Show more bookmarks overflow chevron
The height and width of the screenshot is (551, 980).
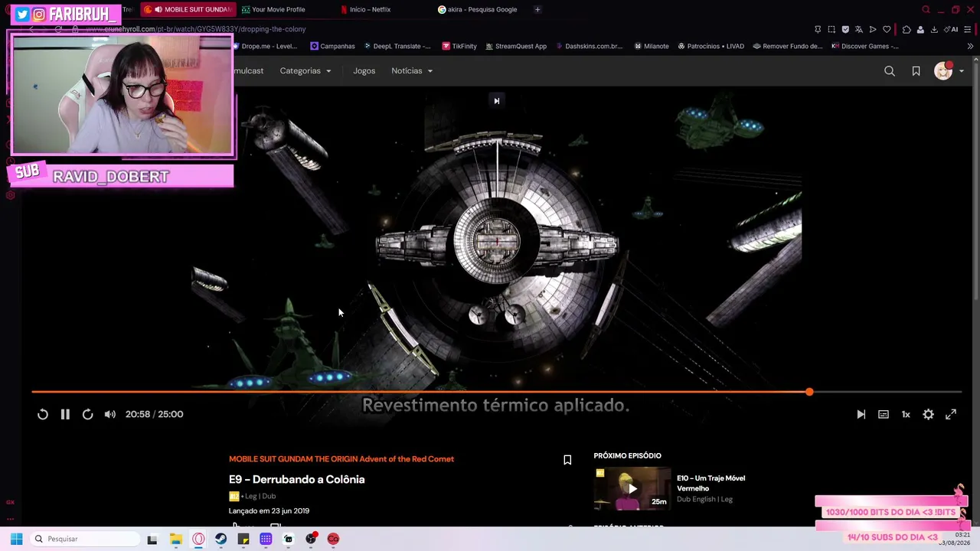click(x=970, y=46)
